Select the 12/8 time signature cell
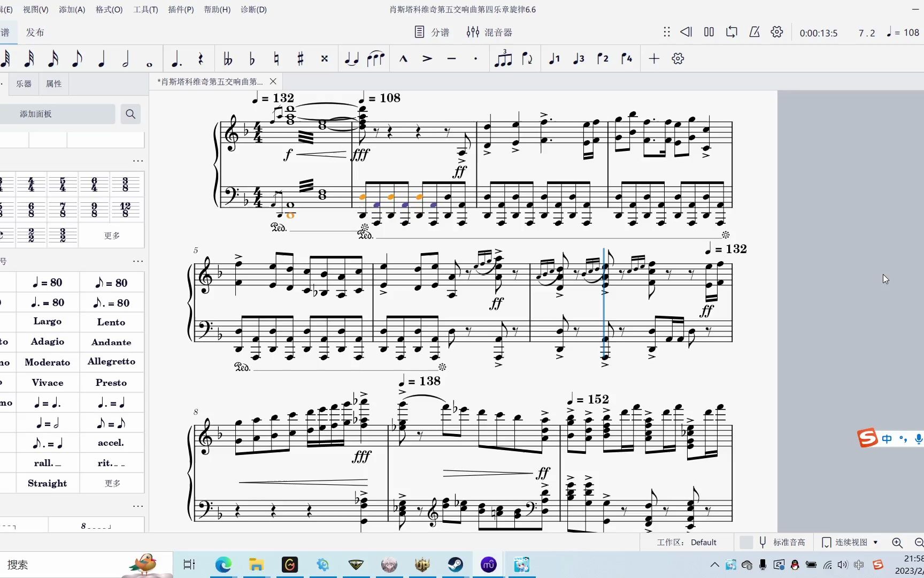The height and width of the screenshot is (578, 924). [x=125, y=210]
